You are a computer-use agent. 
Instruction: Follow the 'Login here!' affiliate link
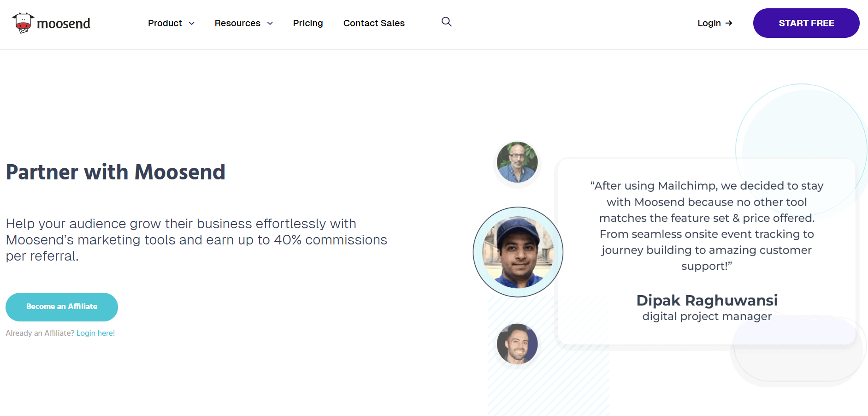click(x=95, y=333)
